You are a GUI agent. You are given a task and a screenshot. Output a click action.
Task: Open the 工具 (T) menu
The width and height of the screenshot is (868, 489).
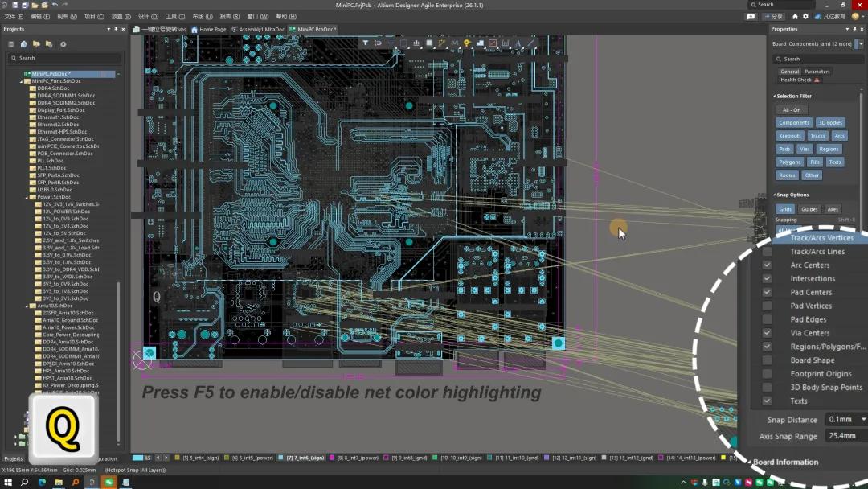coord(175,17)
